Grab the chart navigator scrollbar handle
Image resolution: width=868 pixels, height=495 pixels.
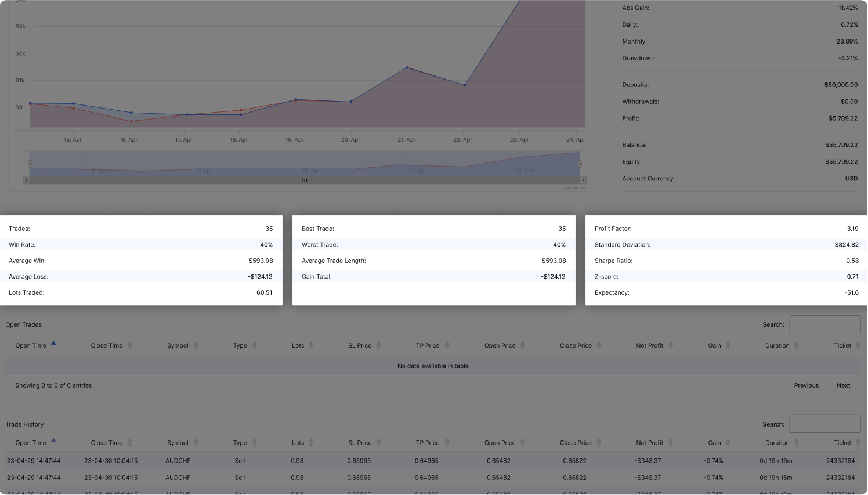click(x=305, y=180)
